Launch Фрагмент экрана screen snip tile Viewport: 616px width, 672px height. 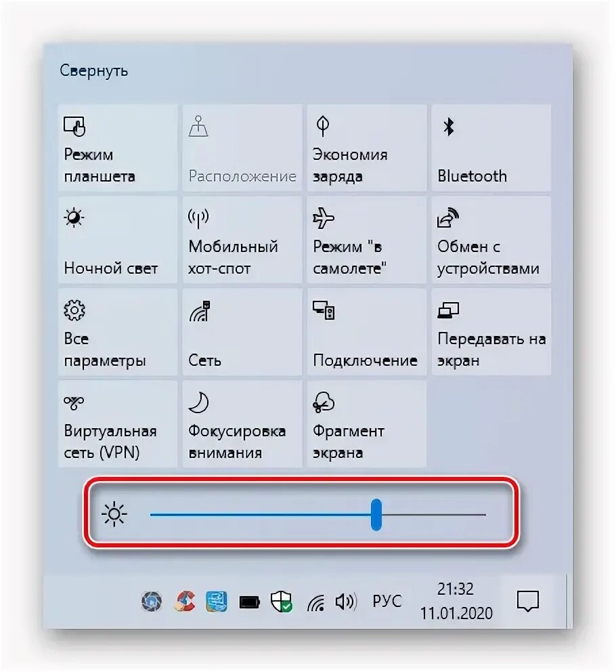tap(367, 424)
